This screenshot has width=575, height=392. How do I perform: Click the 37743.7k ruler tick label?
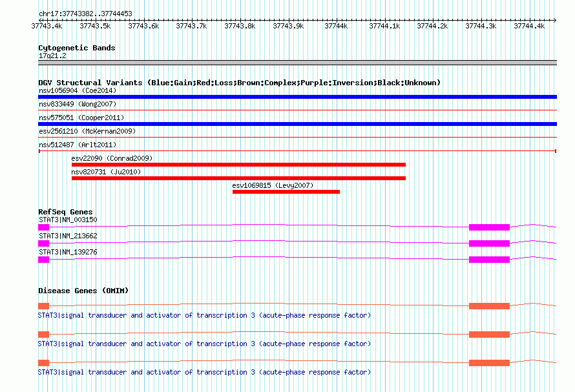point(191,26)
